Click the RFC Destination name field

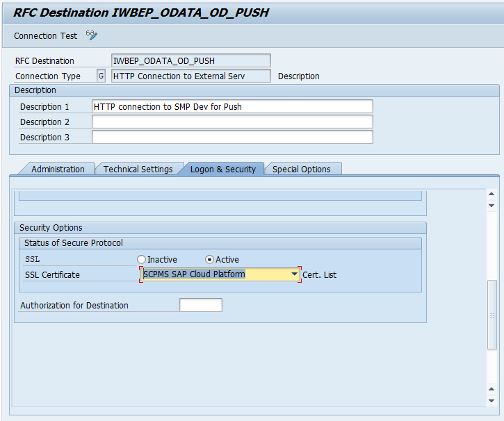click(x=190, y=60)
